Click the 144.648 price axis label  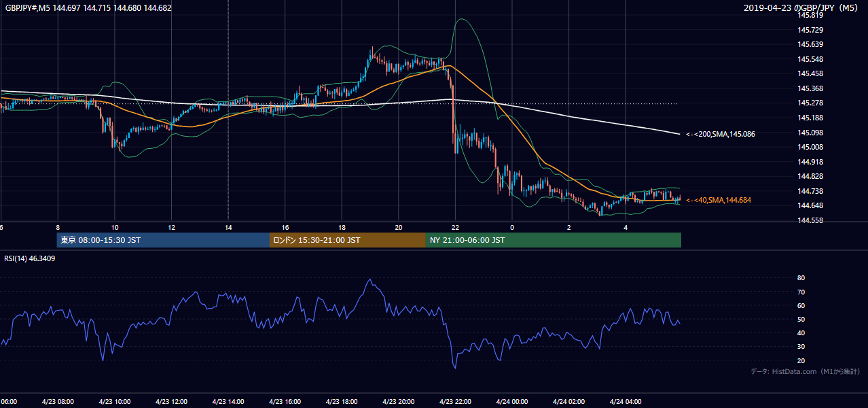pos(809,205)
